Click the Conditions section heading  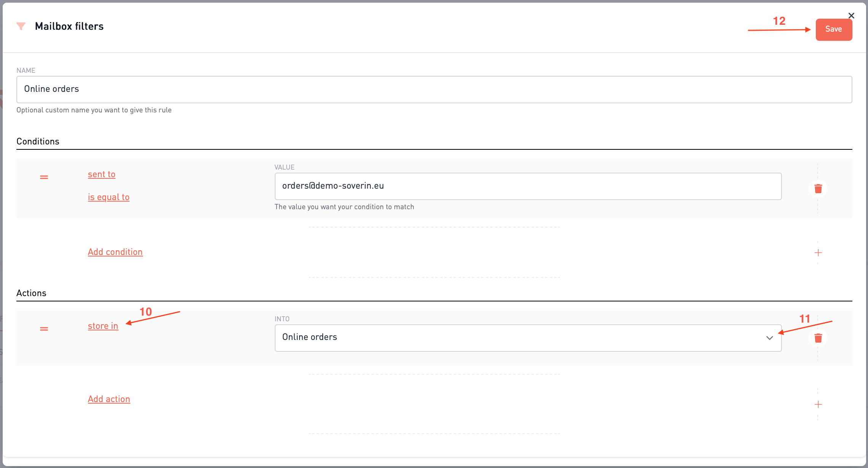tap(38, 141)
